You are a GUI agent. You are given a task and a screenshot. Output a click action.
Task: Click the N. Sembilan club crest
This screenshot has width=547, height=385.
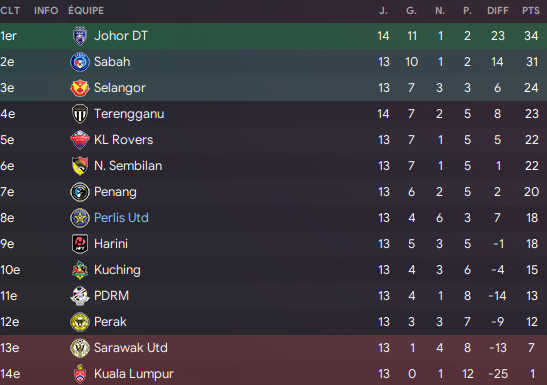[80, 166]
